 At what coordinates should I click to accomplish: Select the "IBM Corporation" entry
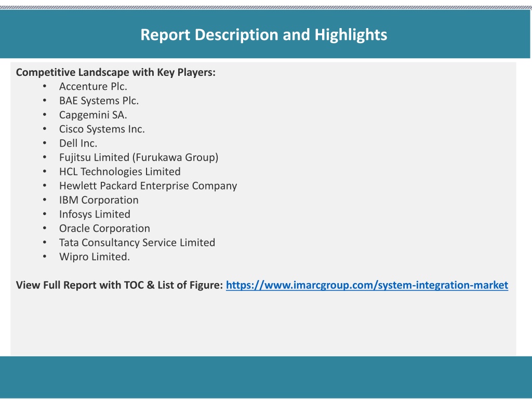coord(99,200)
